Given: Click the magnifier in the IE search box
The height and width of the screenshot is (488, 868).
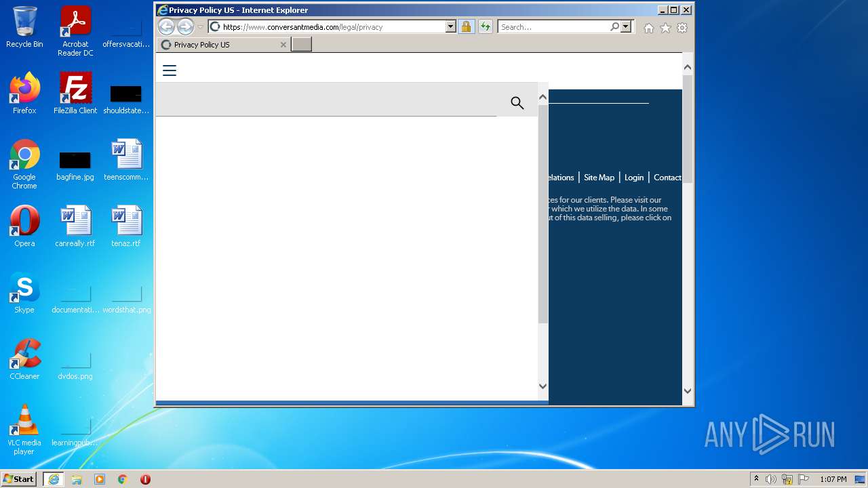Looking at the screenshot, I should point(614,26).
